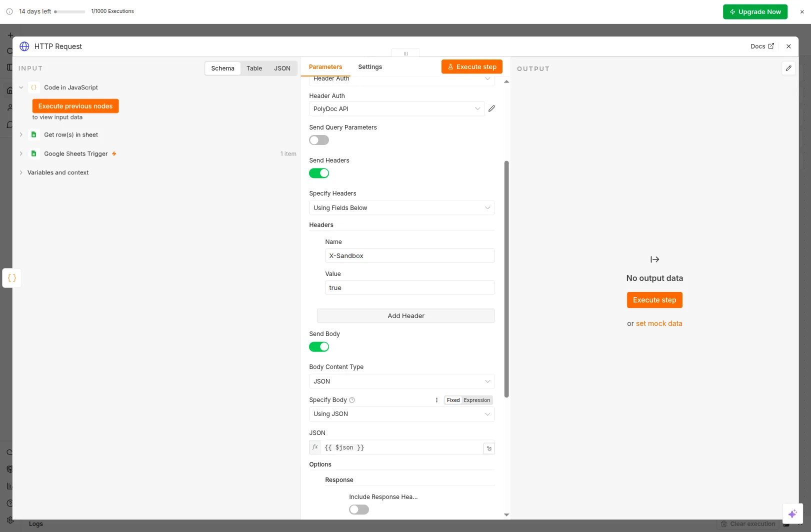Viewport: 811px width, 532px height.
Task: Switch to the Table view tab
Action: (254, 68)
